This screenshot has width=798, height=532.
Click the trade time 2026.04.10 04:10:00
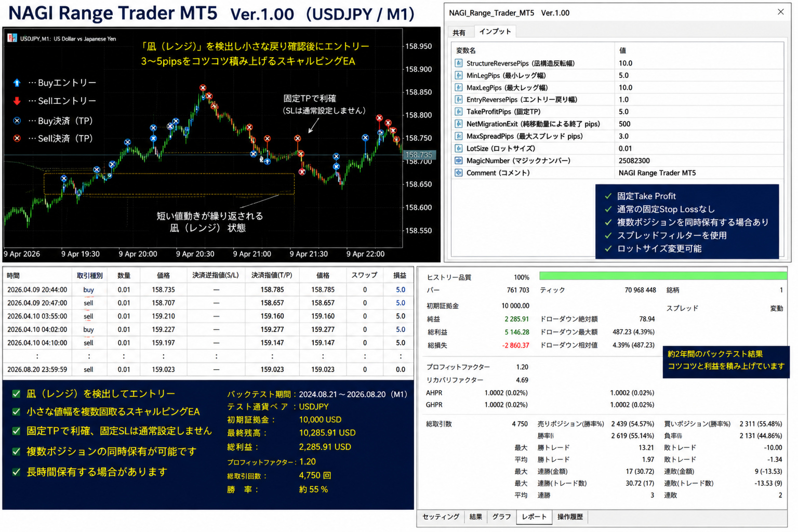[x=37, y=343]
